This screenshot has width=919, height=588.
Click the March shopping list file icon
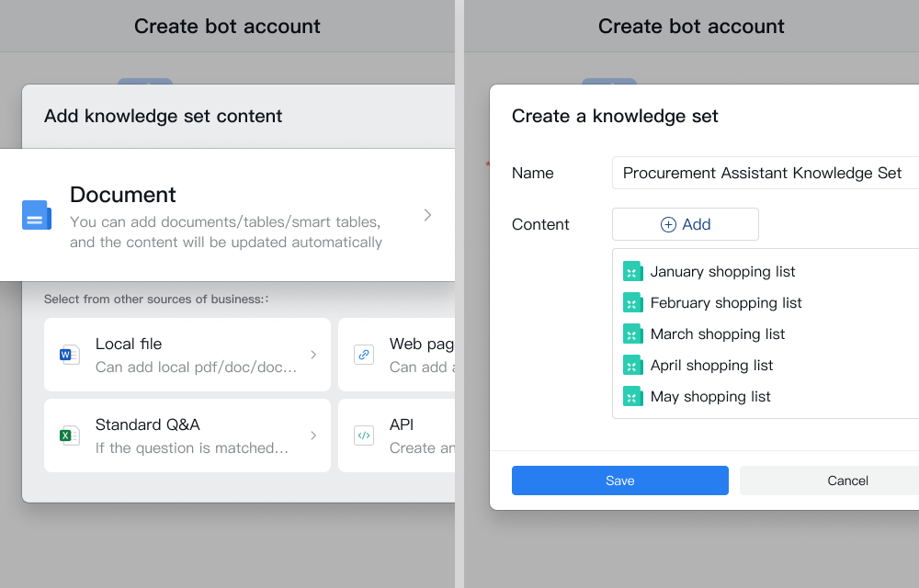click(x=632, y=334)
